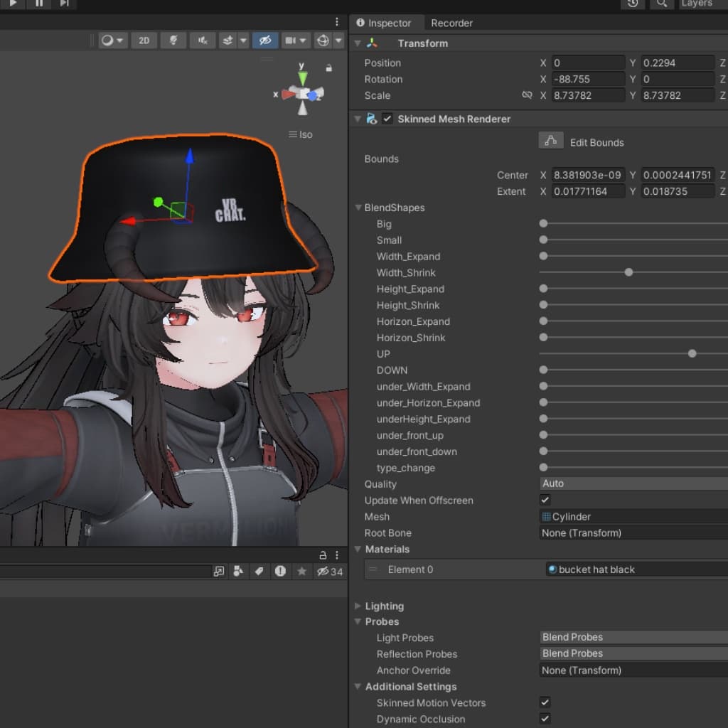Open the lower panel three-dot menu
The width and height of the screenshot is (728, 728).
(337, 555)
